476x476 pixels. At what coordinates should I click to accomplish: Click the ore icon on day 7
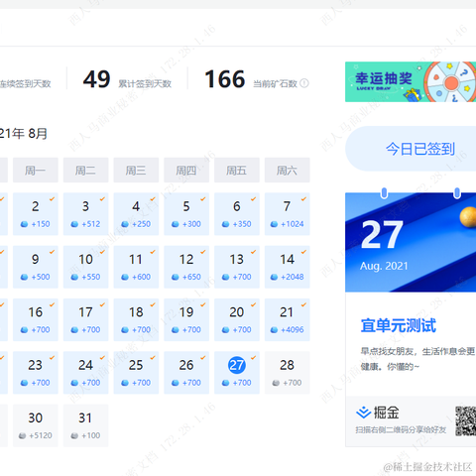pyautogui.click(x=274, y=224)
